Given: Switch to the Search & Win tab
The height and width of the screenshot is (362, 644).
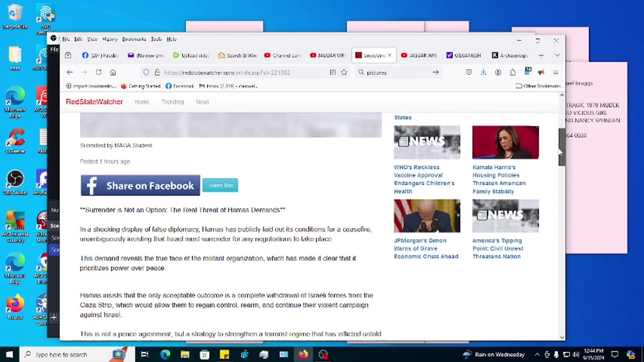Looking at the screenshot, I should [237, 55].
